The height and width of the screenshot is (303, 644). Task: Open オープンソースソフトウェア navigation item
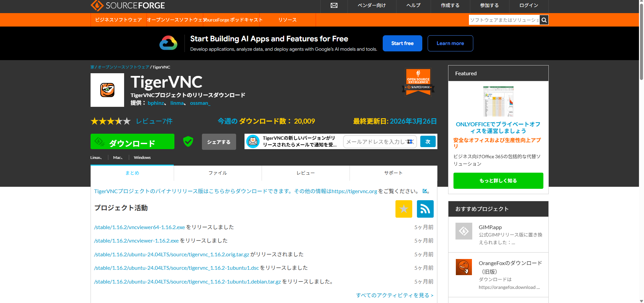tap(175, 20)
